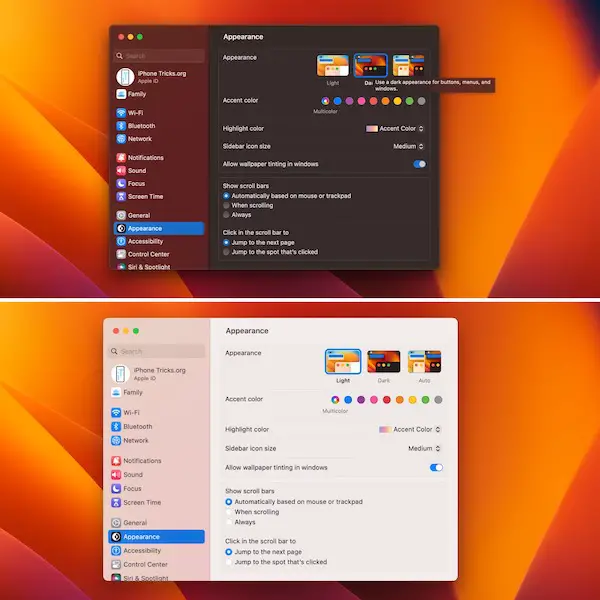This screenshot has width=600, height=600.
Task: Click Family icon in dark window sidebar
Action: (x=121, y=94)
